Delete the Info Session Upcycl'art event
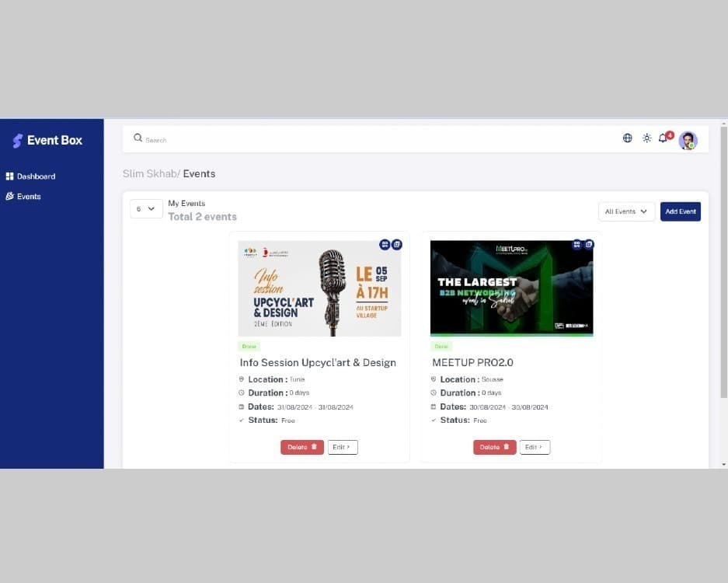Image resolution: width=728 pixels, height=583 pixels. [x=302, y=447]
